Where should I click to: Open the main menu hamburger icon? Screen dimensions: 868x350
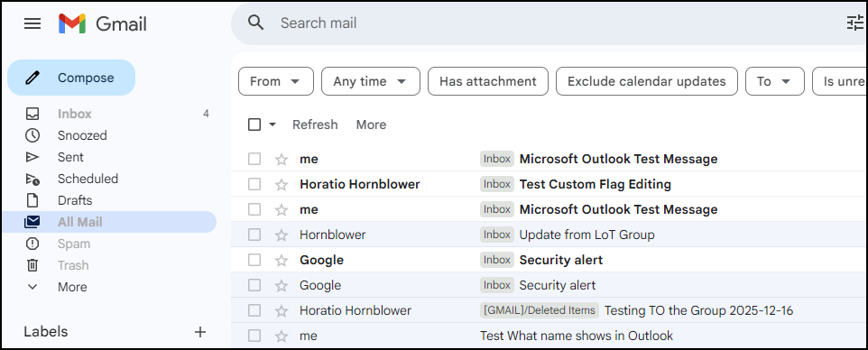click(32, 23)
